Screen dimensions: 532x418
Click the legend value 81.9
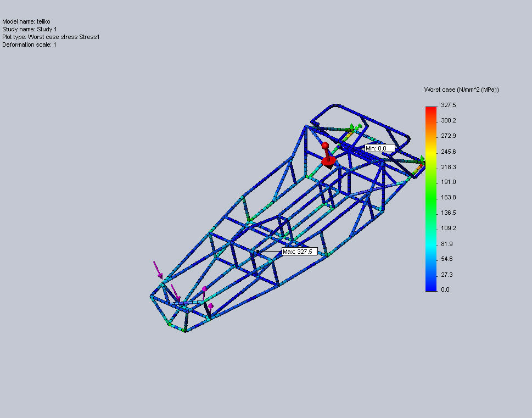[447, 244]
